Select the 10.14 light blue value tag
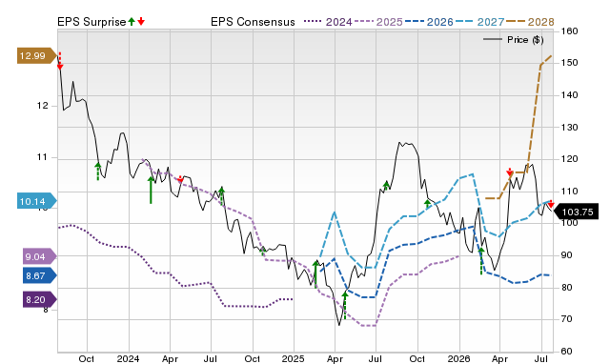The image size is (610, 364). pos(36,201)
